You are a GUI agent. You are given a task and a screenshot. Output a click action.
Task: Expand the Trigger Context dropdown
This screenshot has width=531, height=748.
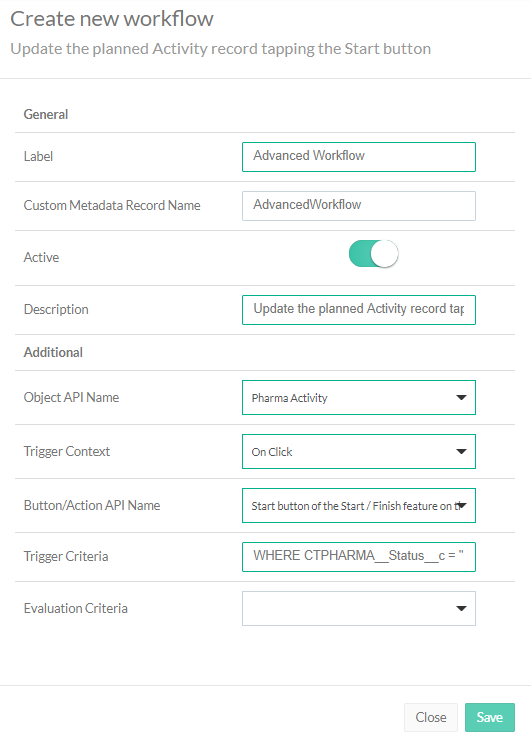tap(359, 451)
